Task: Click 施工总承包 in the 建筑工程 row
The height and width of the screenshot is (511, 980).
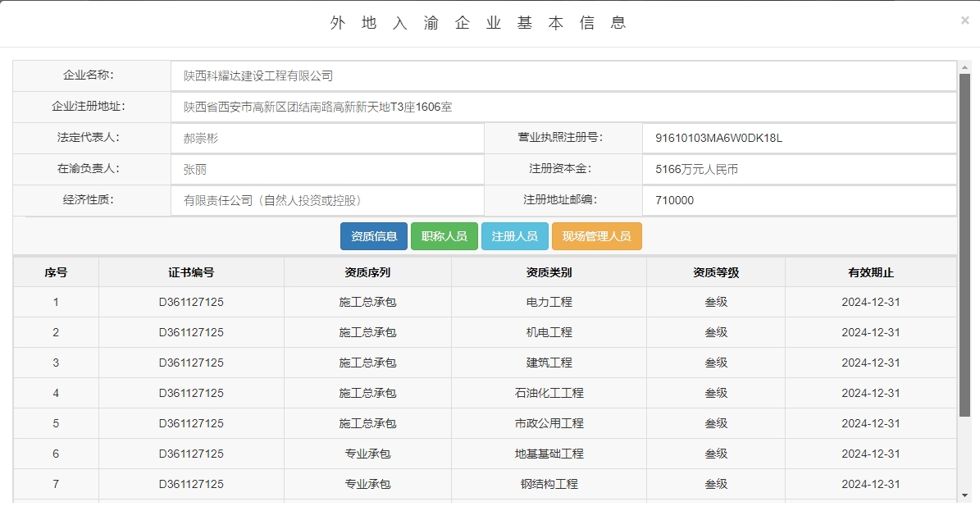Action: coord(367,363)
